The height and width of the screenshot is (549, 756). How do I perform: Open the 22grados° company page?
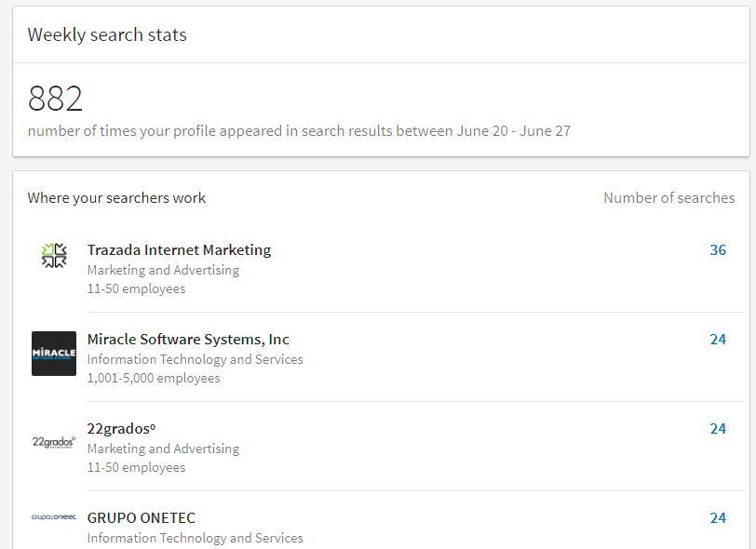pos(121,428)
